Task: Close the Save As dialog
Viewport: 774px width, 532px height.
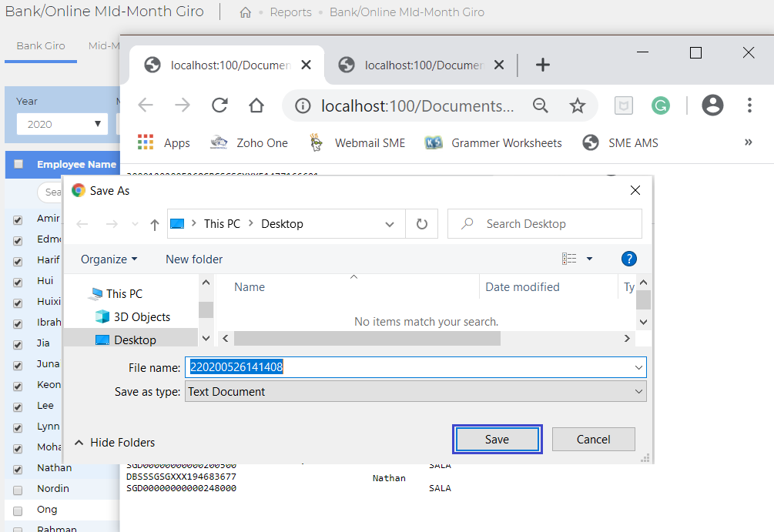Action: pos(635,190)
